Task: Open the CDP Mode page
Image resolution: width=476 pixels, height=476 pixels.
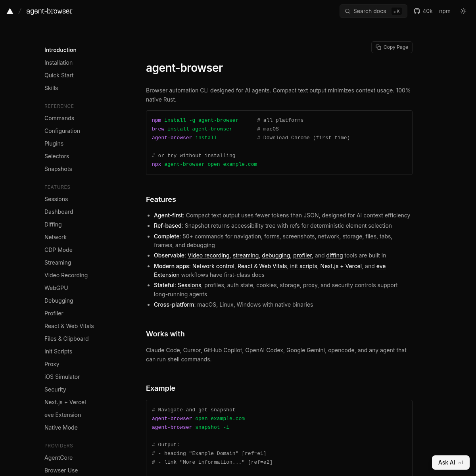Action: (58, 250)
